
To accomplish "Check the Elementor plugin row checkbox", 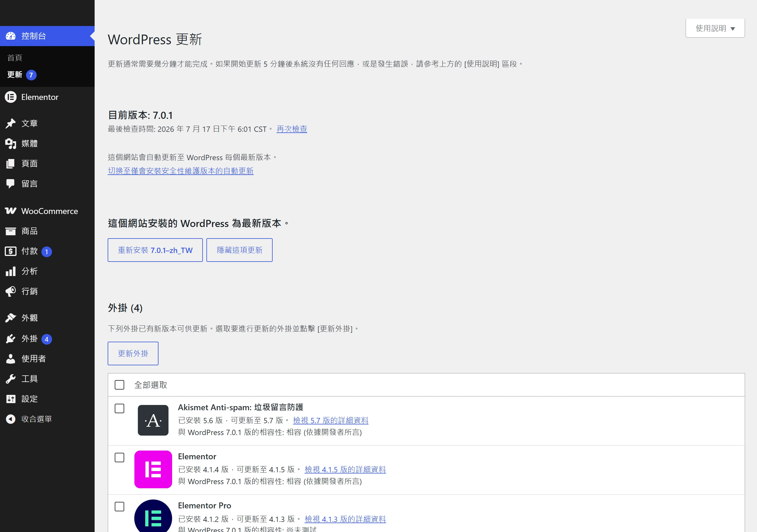I will pos(119,458).
